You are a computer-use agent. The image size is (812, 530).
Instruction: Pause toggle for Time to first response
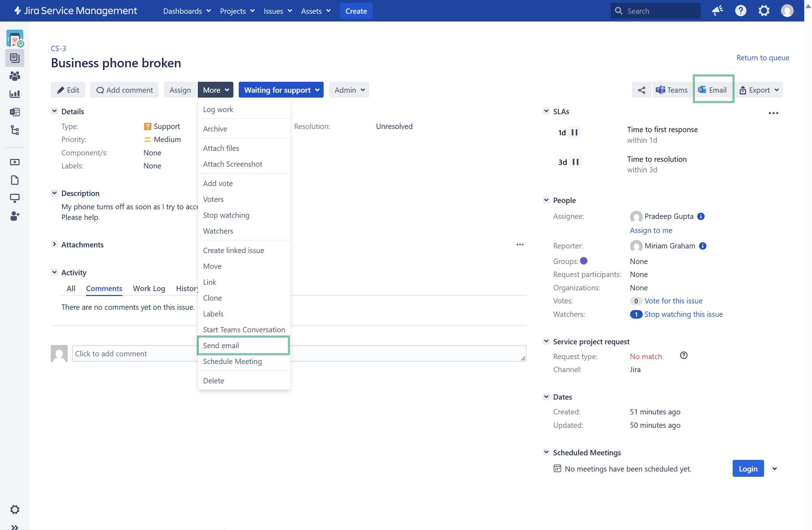click(x=574, y=132)
